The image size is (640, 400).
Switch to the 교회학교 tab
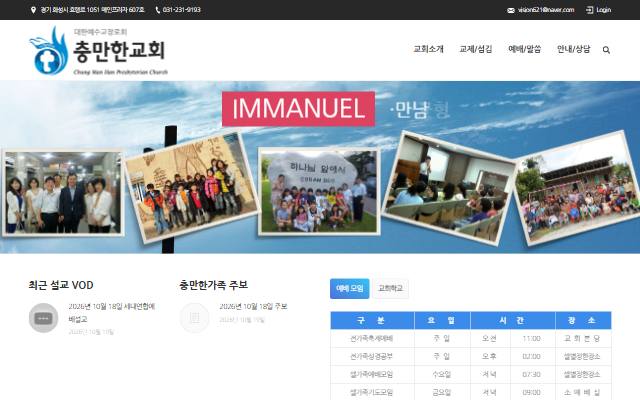[x=390, y=289]
